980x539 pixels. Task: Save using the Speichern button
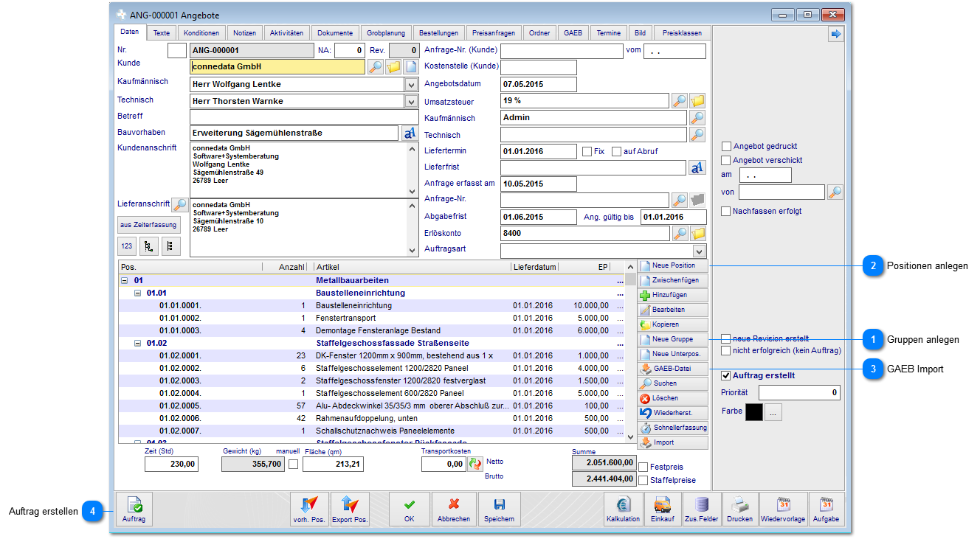point(499,510)
